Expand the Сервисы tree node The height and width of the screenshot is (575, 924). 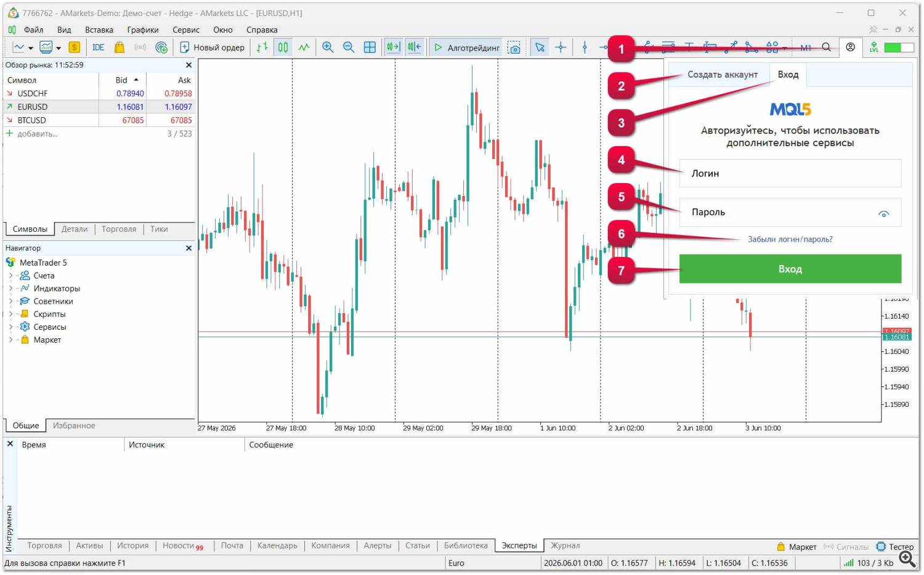pyautogui.click(x=10, y=327)
